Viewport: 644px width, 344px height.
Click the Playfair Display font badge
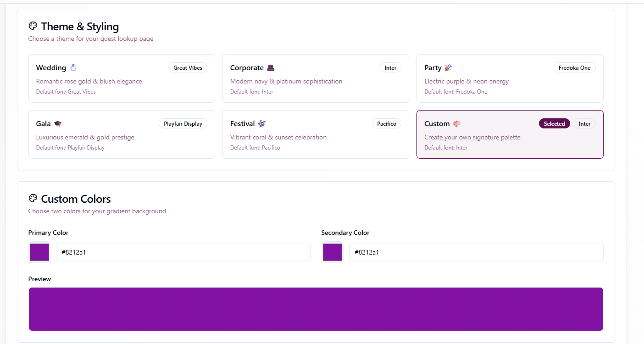[x=183, y=123]
